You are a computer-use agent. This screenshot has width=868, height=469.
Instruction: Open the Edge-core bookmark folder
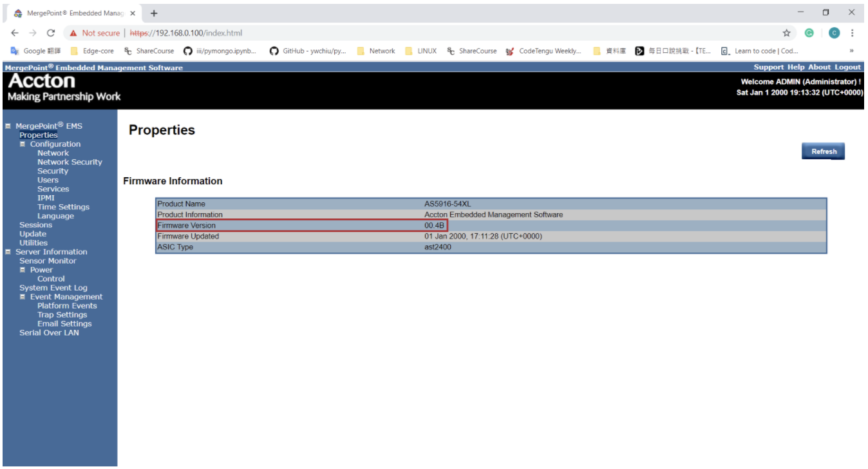point(92,51)
